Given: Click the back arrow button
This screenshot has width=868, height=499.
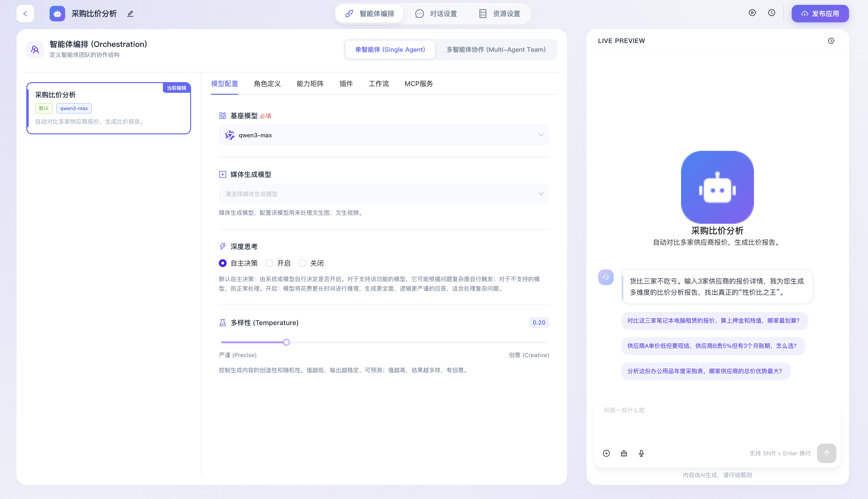Looking at the screenshot, I should [25, 14].
